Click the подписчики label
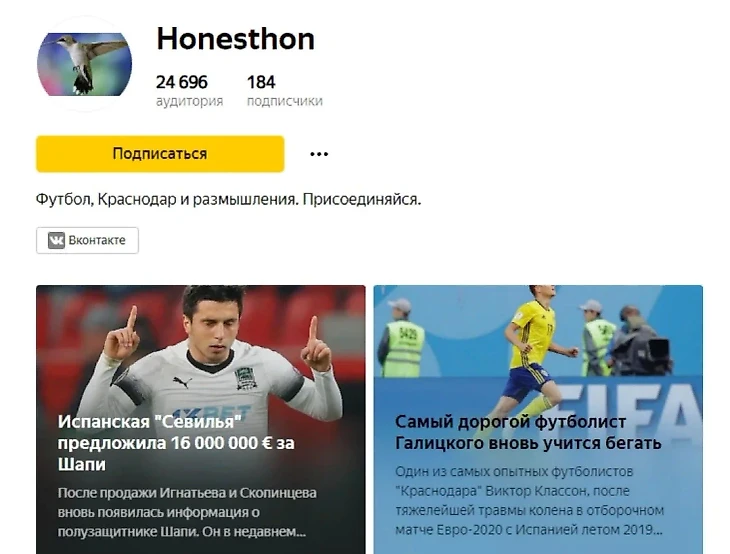The image size is (730, 554). coord(284,101)
